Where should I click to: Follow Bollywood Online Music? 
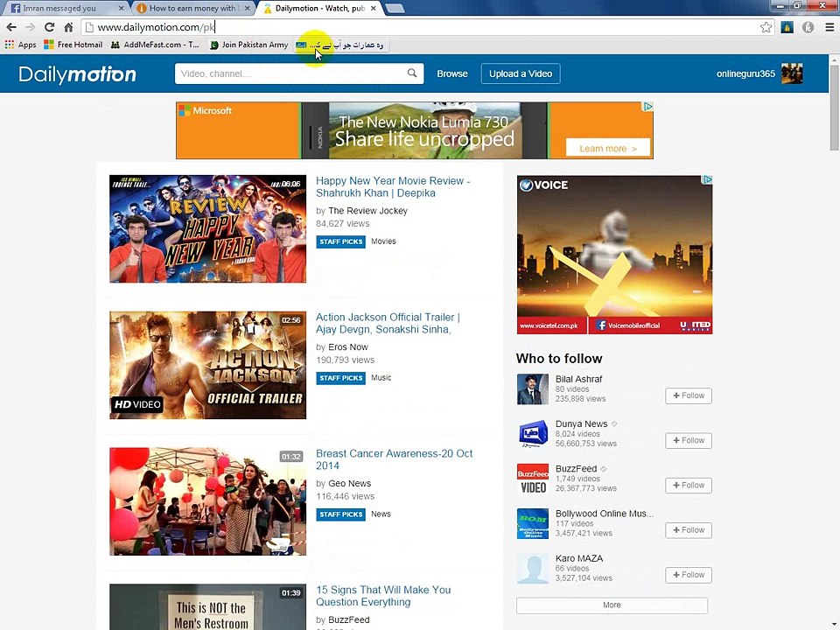(x=689, y=530)
